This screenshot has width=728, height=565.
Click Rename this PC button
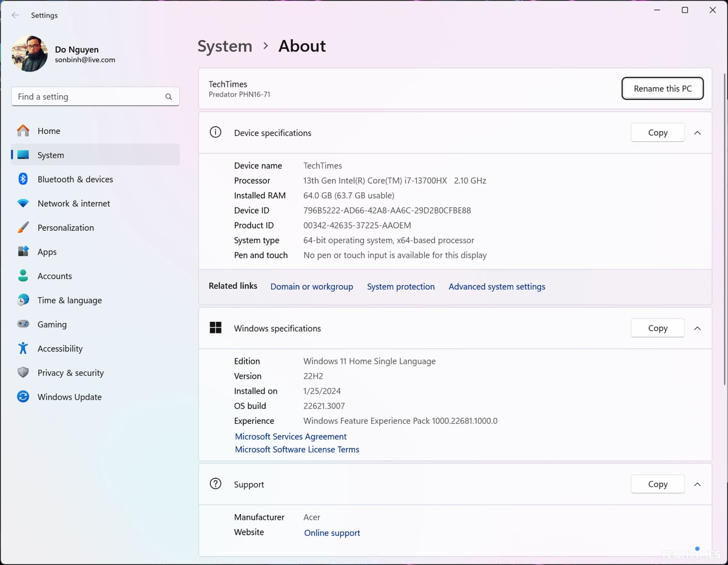[662, 89]
